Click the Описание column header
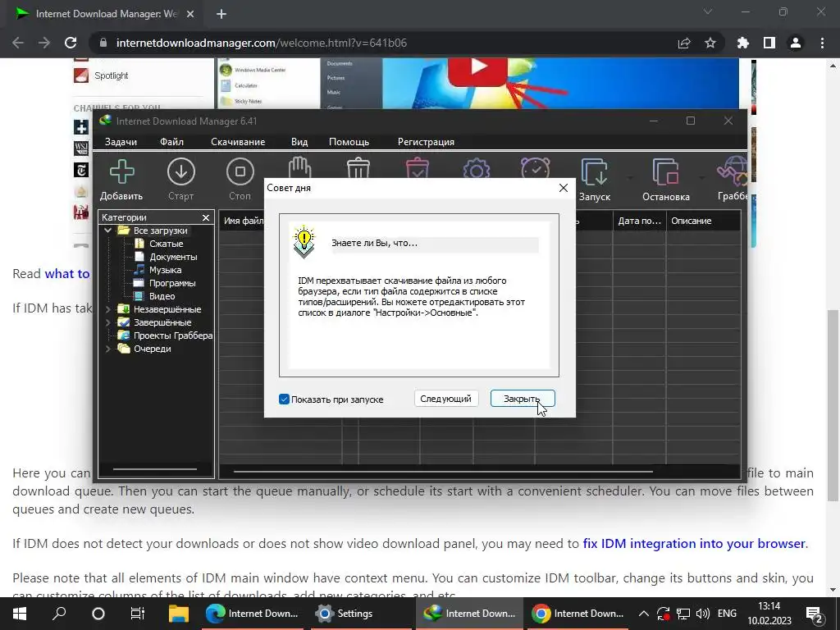 (703, 221)
